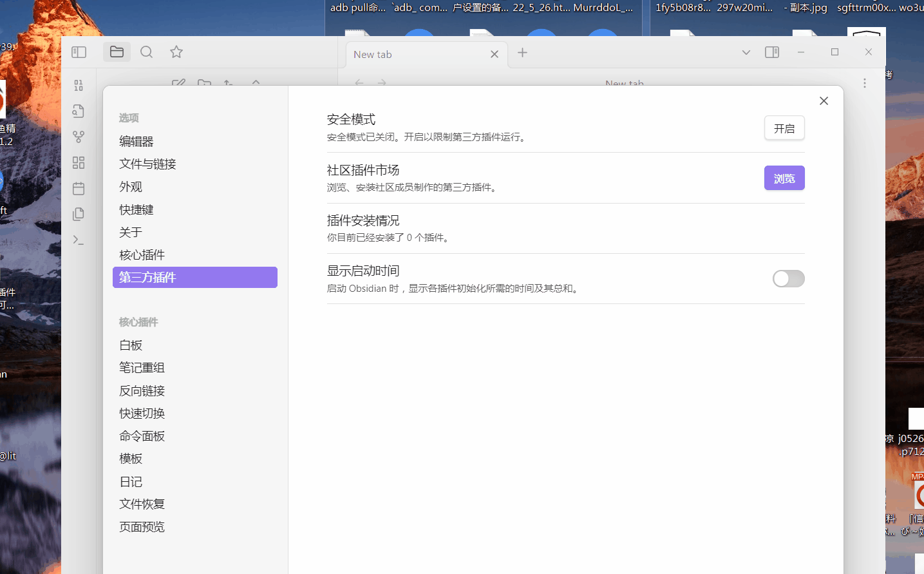Open the 外观 settings section
This screenshot has width=924, height=574.
[131, 187]
